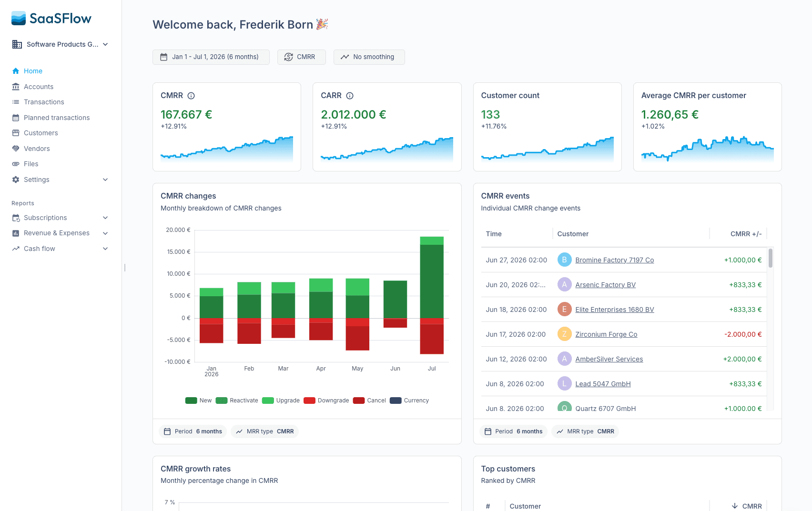Click the avatar for Bromine Factory 7197 Co

564,260
